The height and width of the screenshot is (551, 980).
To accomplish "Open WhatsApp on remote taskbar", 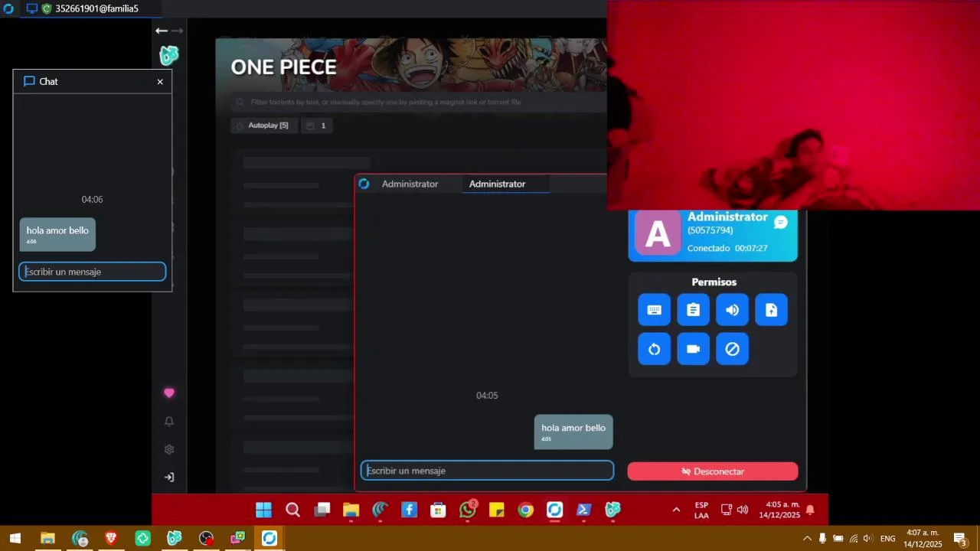I will pos(467,510).
